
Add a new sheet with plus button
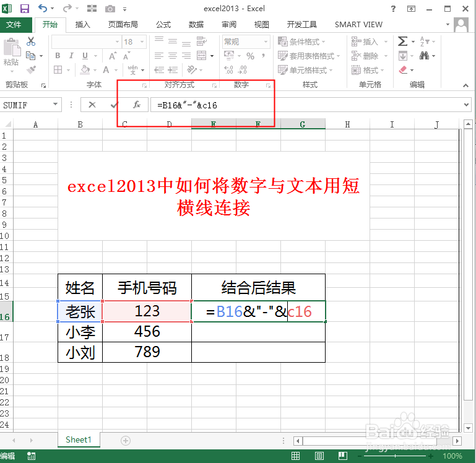pyautogui.click(x=126, y=440)
